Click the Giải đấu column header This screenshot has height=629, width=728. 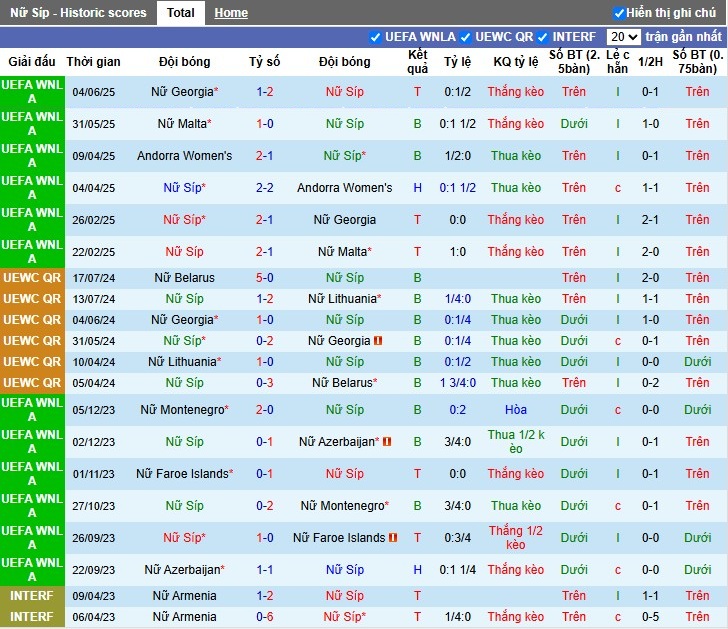(x=32, y=62)
